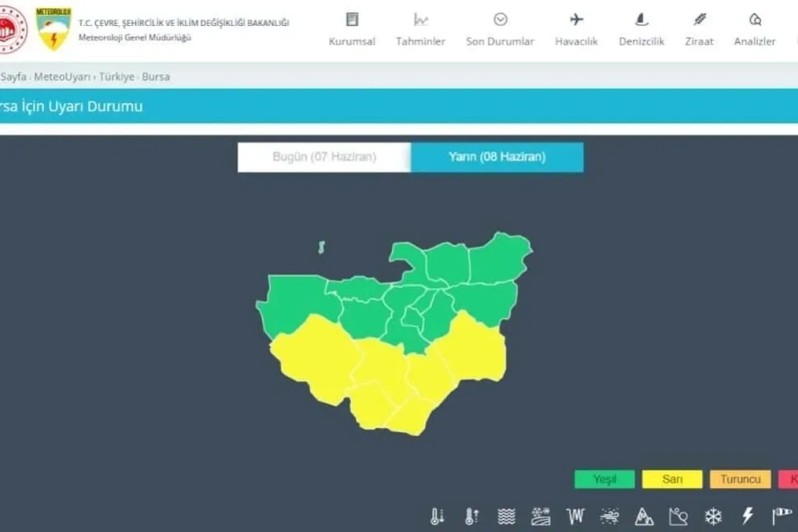Select the dust storm wind icon
Viewport: 798px width, 532px height.
tap(610, 516)
